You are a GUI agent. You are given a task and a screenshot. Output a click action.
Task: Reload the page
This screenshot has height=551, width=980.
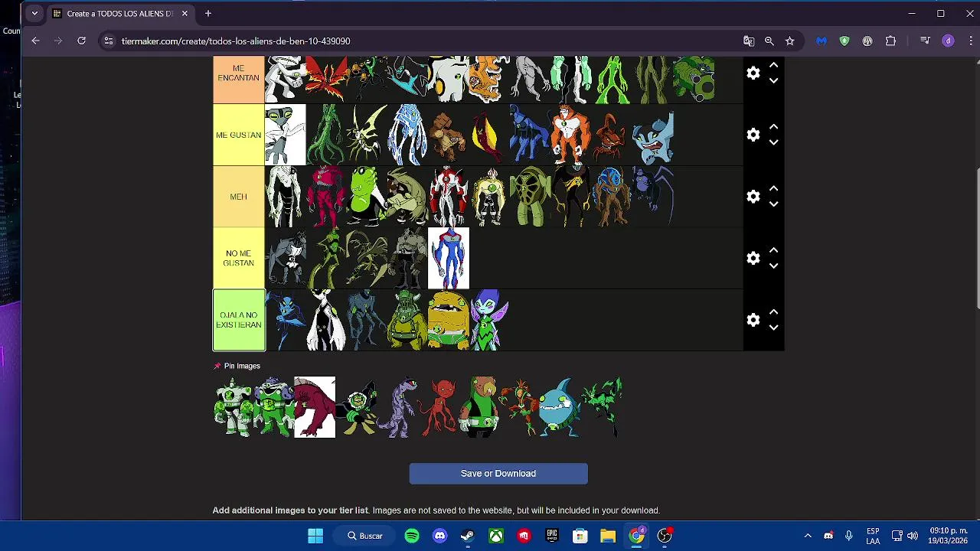(x=81, y=41)
